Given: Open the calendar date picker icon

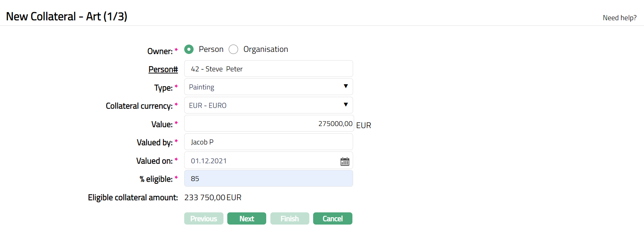Looking at the screenshot, I should (x=345, y=161).
